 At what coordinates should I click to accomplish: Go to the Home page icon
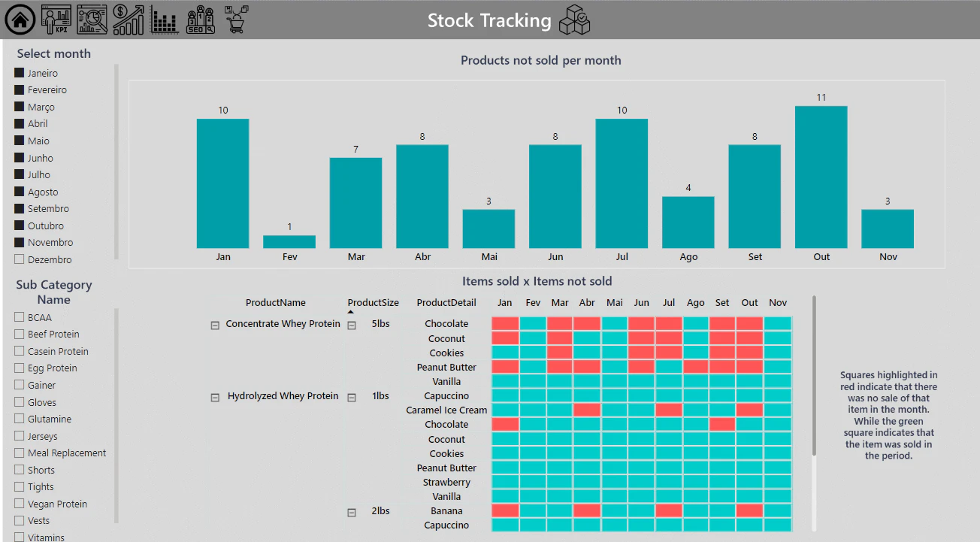(20, 20)
